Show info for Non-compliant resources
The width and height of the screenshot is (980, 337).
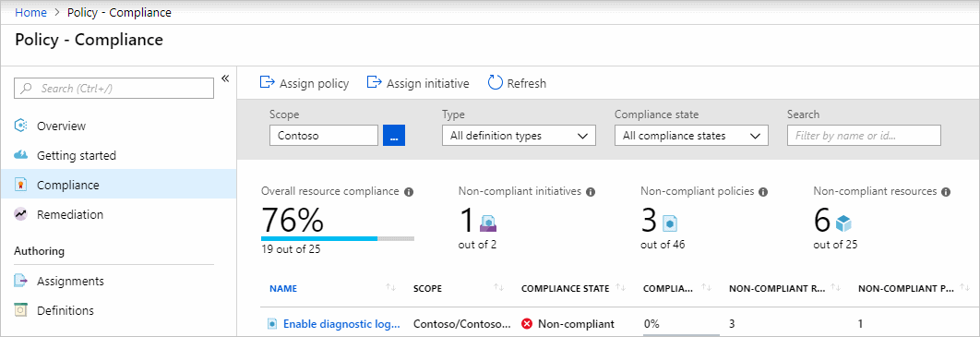[946, 192]
